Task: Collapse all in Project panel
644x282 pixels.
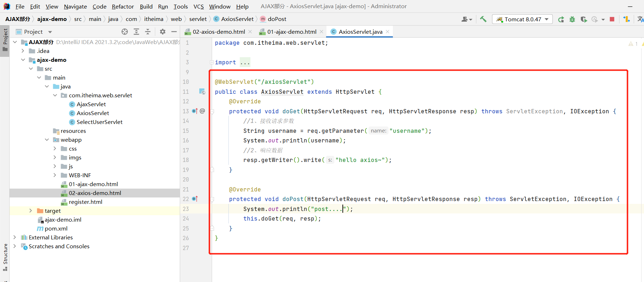Action: coord(148,32)
